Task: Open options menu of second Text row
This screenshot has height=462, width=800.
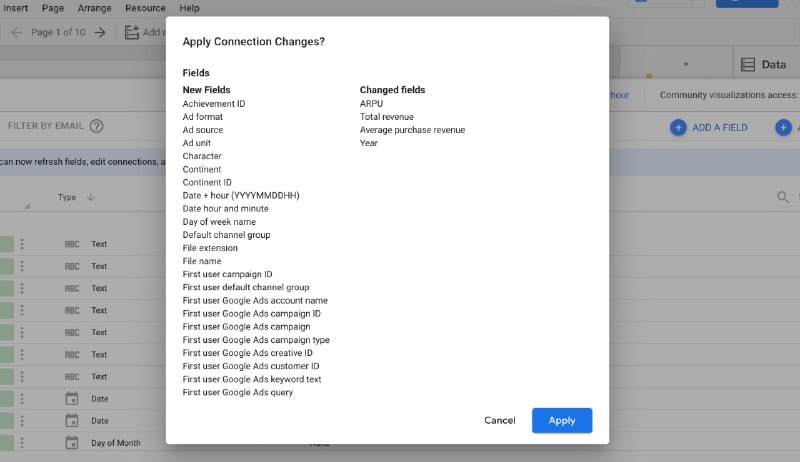Action: pos(22,266)
